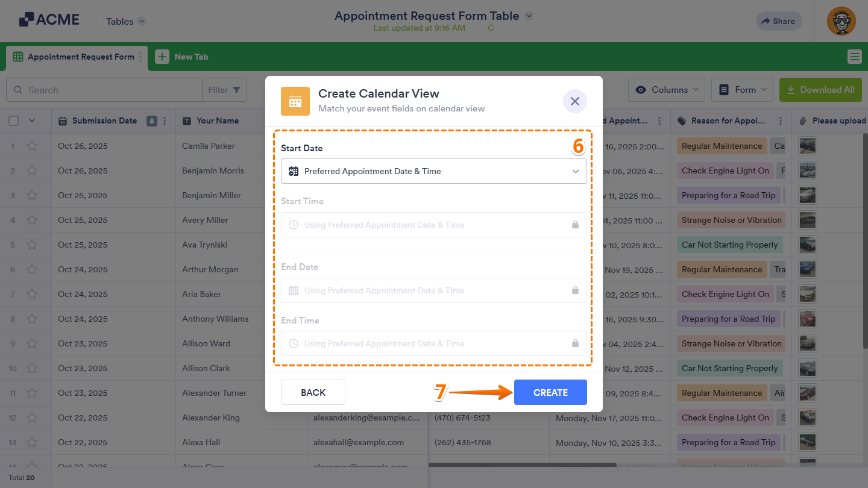Click the Filter funnel icon
This screenshot has width=868, height=488.
click(x=238, y=89)
